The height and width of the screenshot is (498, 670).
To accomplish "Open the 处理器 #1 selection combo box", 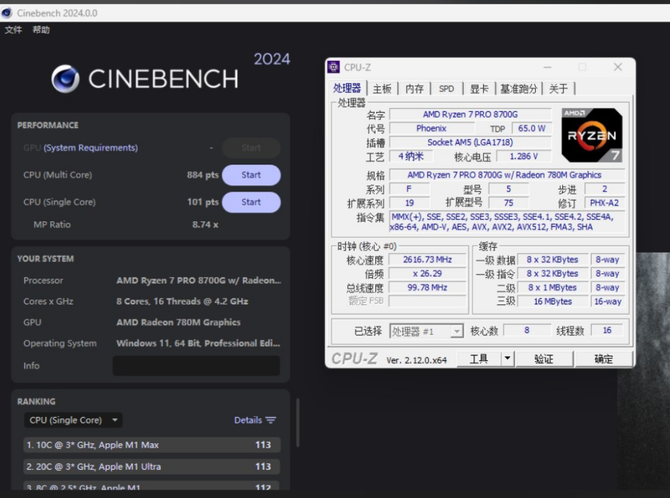I will pyautogui.click(x=426, y=331).
